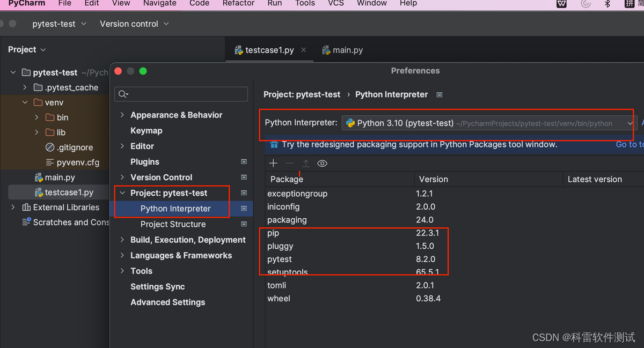Open the pytest-test project switcher dropdown

(58, 24)
